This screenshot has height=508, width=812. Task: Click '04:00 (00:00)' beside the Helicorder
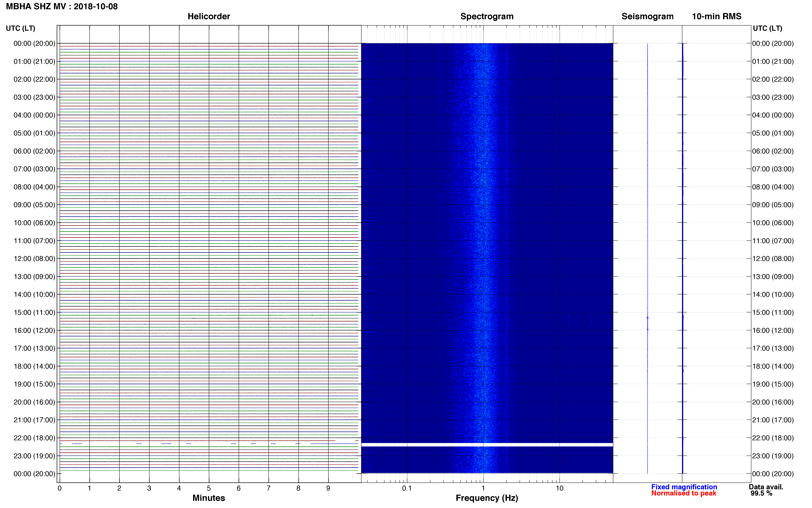(x=34, y=115)
